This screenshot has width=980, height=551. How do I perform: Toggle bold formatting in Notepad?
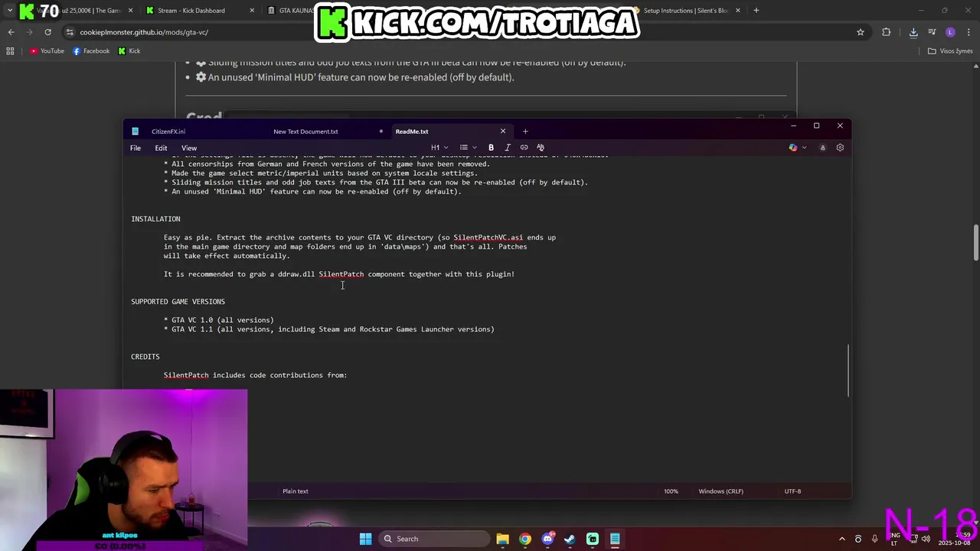tap(491, 147)
